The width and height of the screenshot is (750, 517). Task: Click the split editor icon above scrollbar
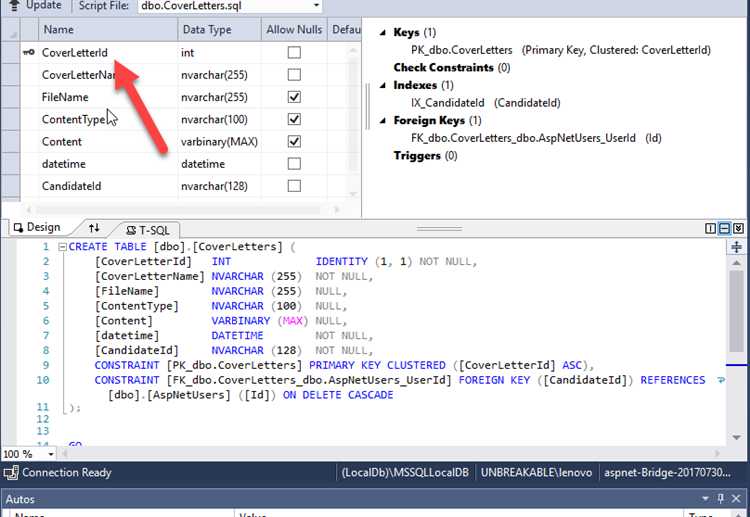(x=738, y=245)
